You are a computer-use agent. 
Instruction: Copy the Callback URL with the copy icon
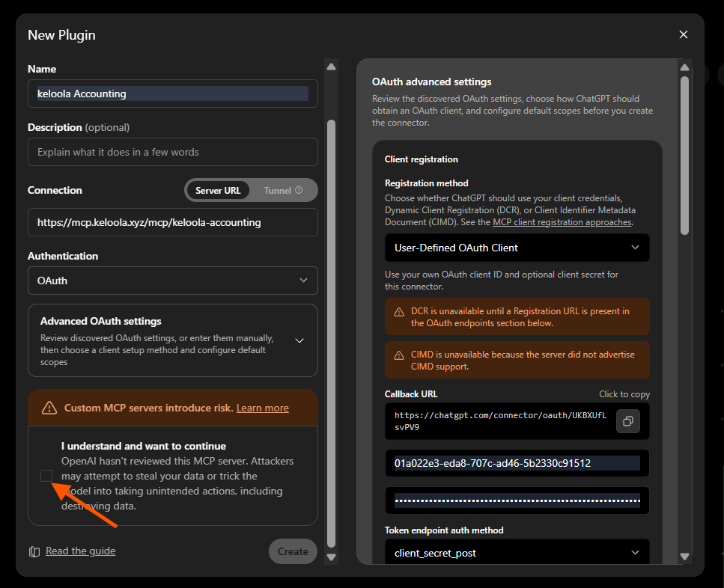[628, 421]
